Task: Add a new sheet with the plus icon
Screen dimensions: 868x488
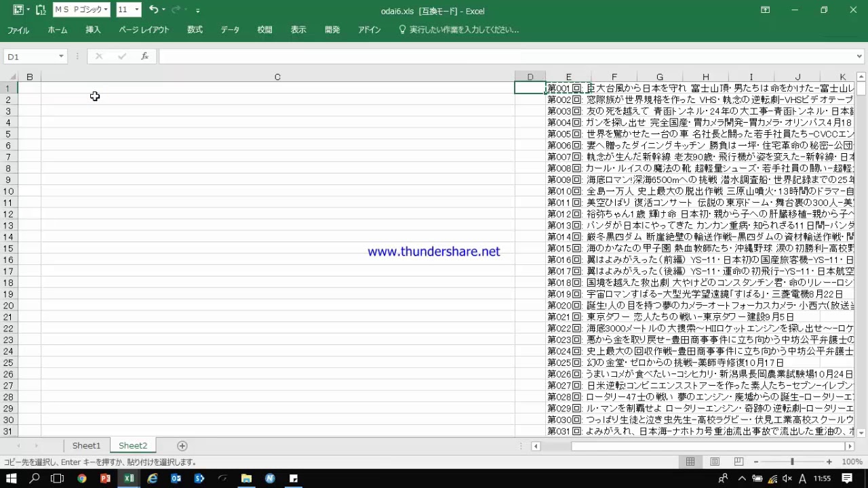Action: [182, 445]
